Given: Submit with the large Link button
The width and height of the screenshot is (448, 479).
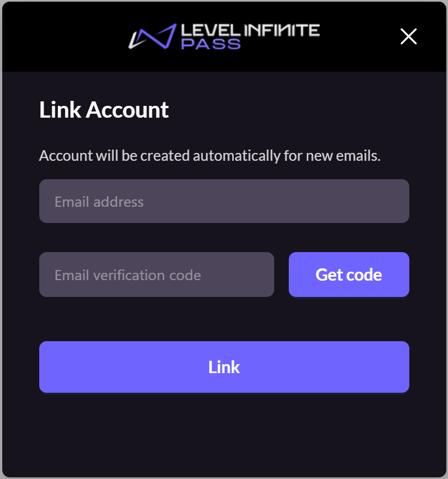Looking at the screenshot, I should point(224,367).
